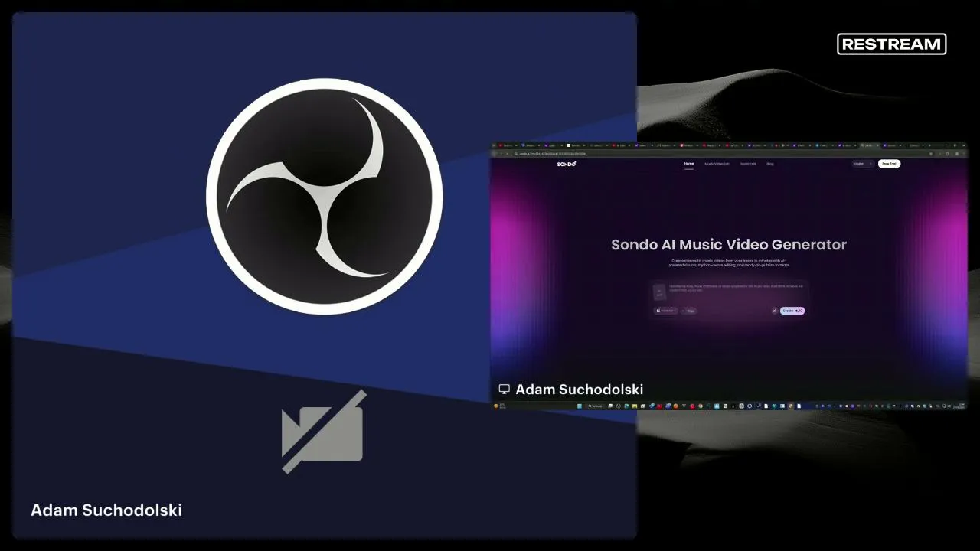Screen dimensions: 980x551
Task: Go to the Music Video Lab page
Action: click(717, 164)
